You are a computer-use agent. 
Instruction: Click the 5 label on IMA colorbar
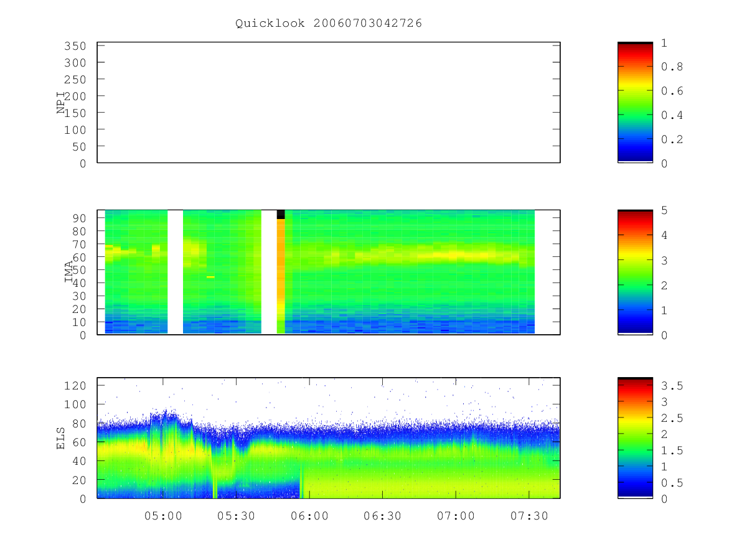pos(665,210)
